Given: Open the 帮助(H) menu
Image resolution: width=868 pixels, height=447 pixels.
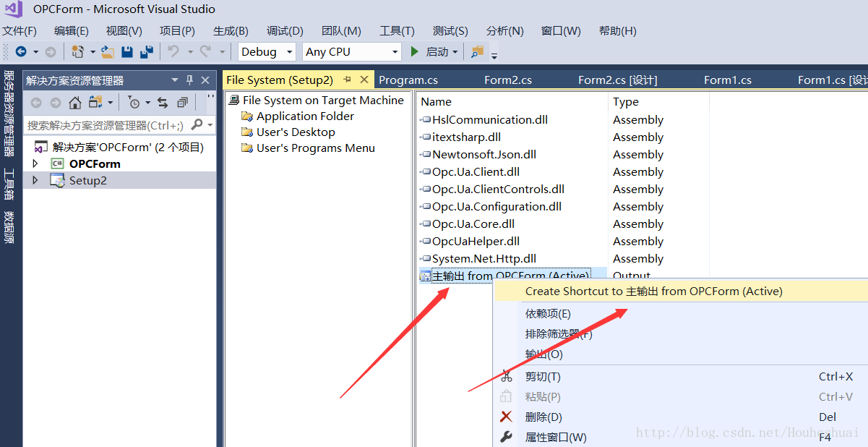Looking at the screenshot, I should tap(618, 31).
